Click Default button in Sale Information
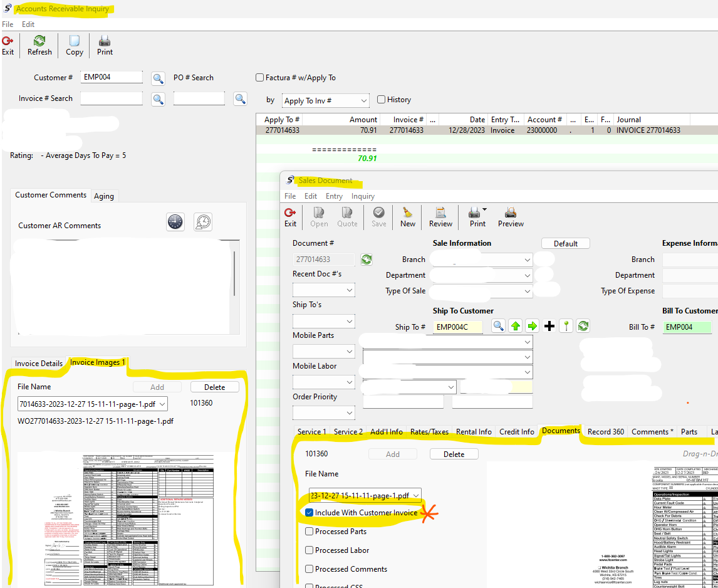718x588 pixels. (566, 243)
